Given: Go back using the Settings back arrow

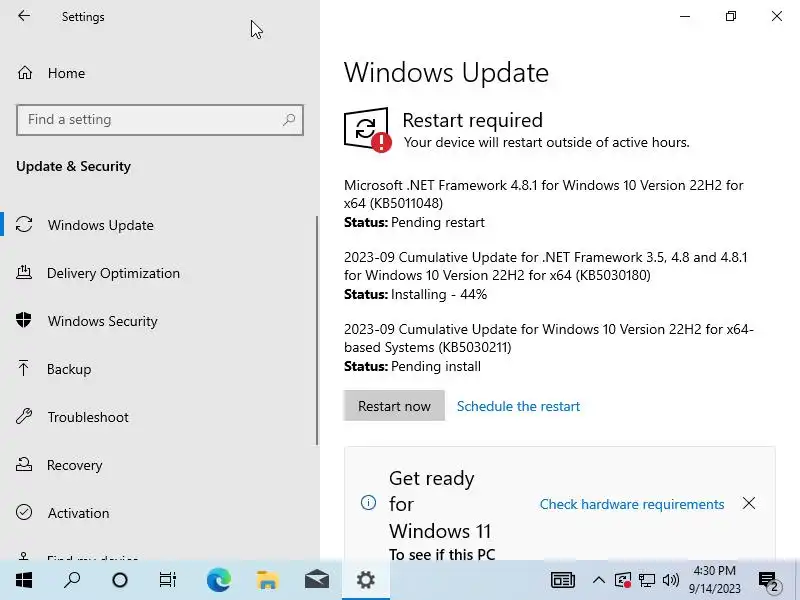Looking at the screenshot, I should (23, 16).
